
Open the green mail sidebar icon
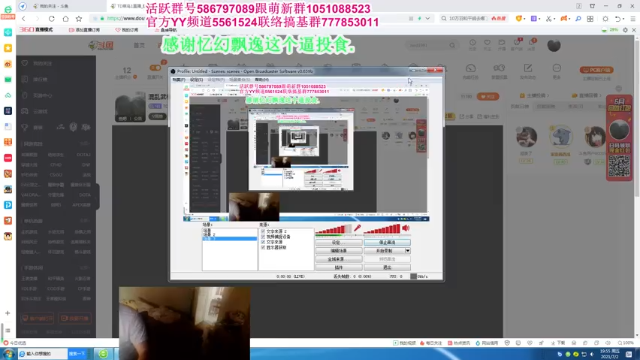coord(8,80)
